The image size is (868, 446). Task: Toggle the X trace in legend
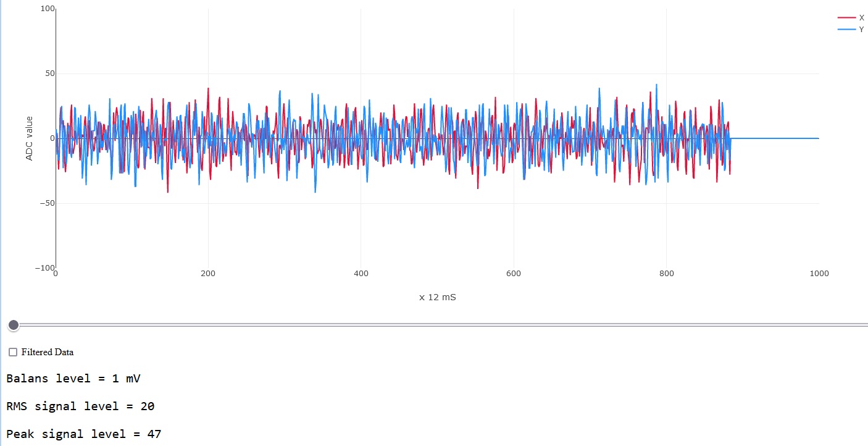click(851, 18)
